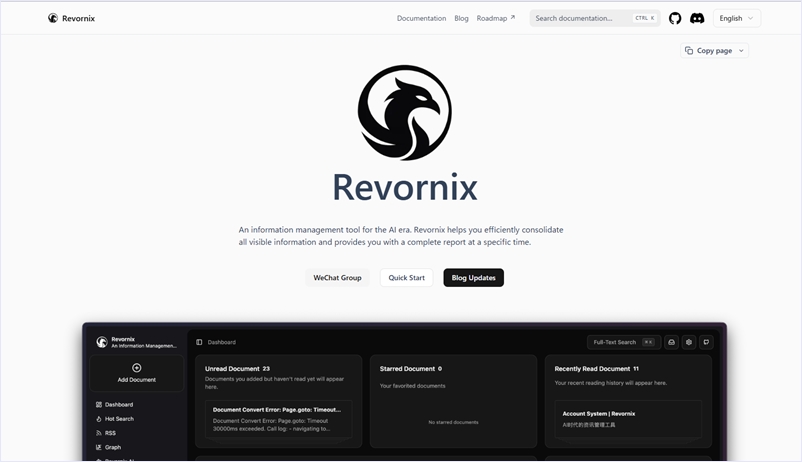This screenshot has width=802, height=462.
Task: Click the inbox icon in dashboard header
Action: coord(671,342)
